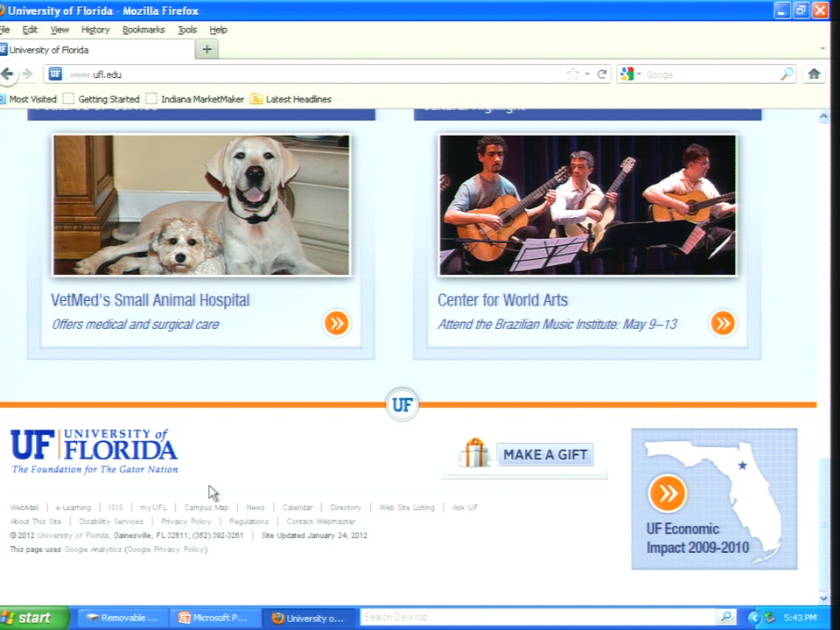Open the History menu
This screenshot has width=840, height=630.
pos(95,30)
